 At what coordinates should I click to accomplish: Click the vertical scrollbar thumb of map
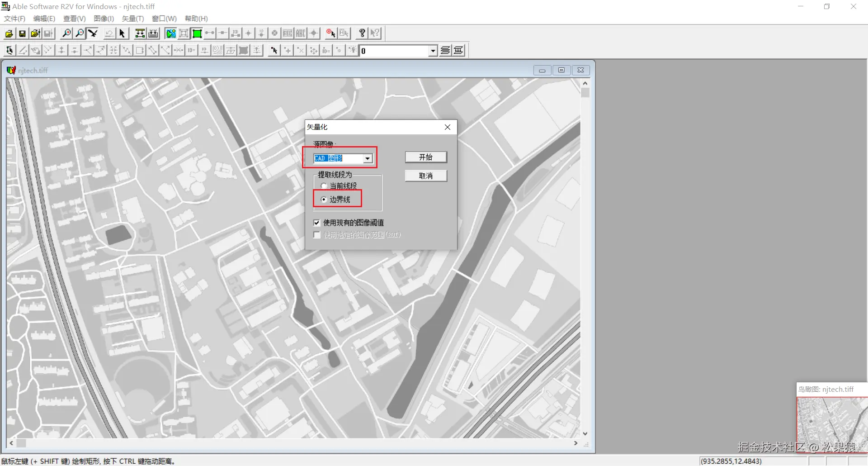(x=585, y=93)
